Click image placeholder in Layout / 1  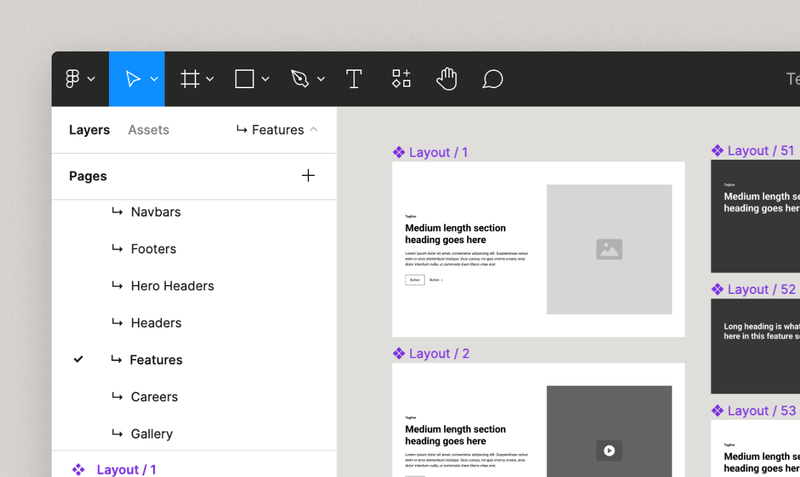pos(609,249)
